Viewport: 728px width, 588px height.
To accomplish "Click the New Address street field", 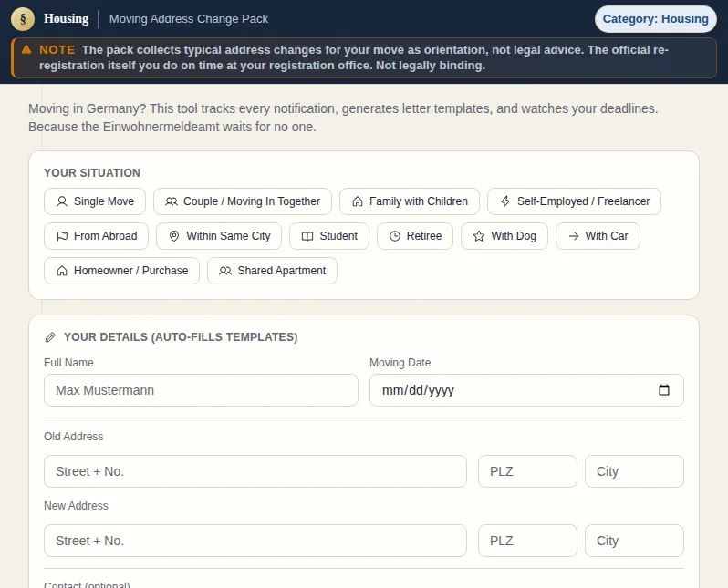I will (x=255, y=541).
